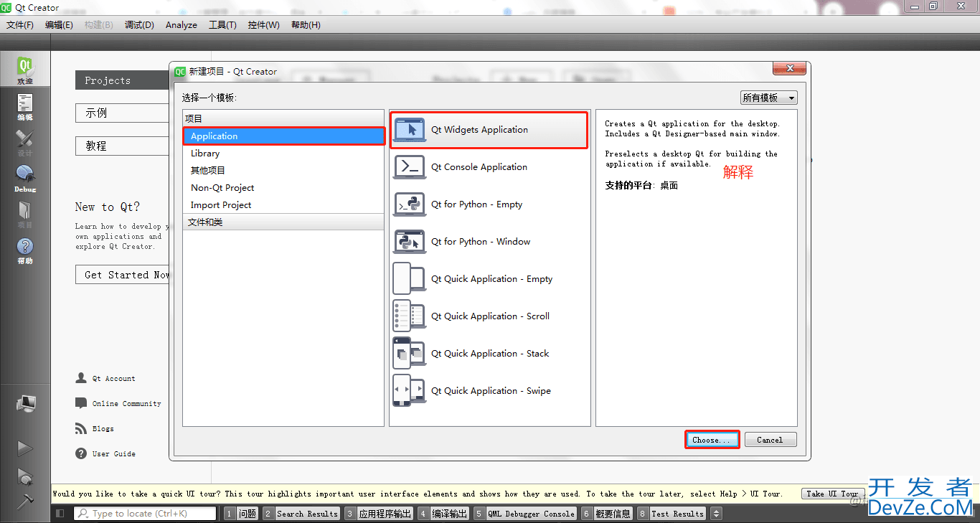Switch to the Debug mode
This screenshot has width=980, height=523.
tap(25, 178)
